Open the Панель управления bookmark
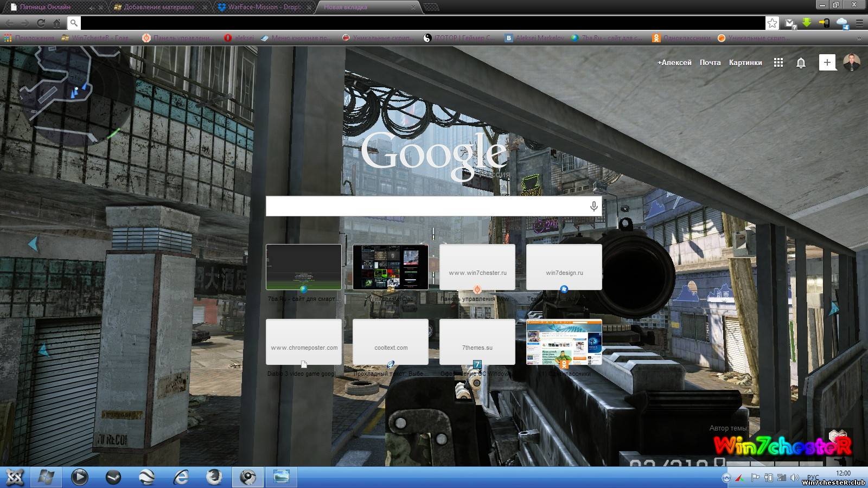The image size is (868, 488). click(x=178, y=38)
